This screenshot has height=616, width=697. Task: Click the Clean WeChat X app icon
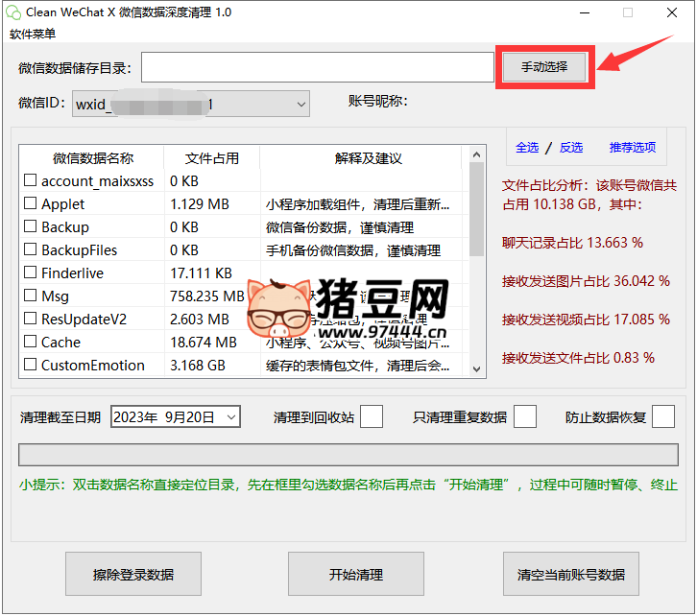coord(13,12)
